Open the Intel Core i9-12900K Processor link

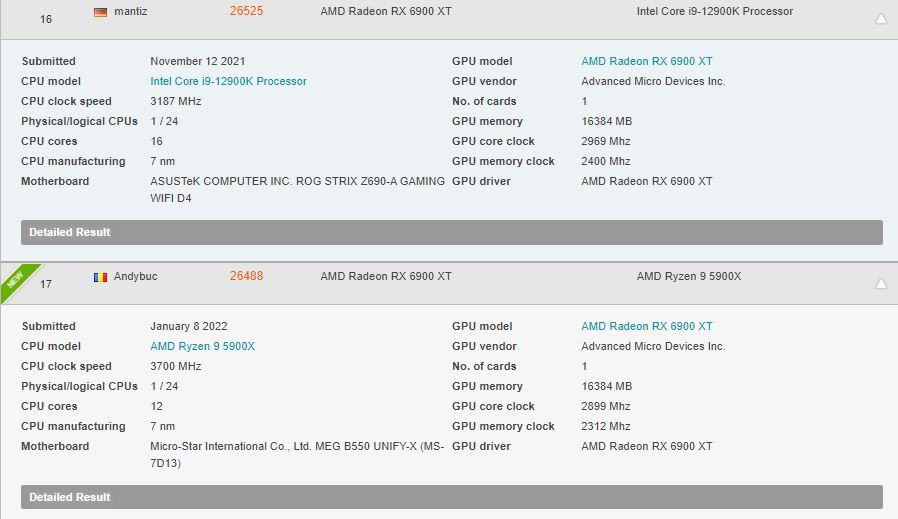tap(228, 81)
